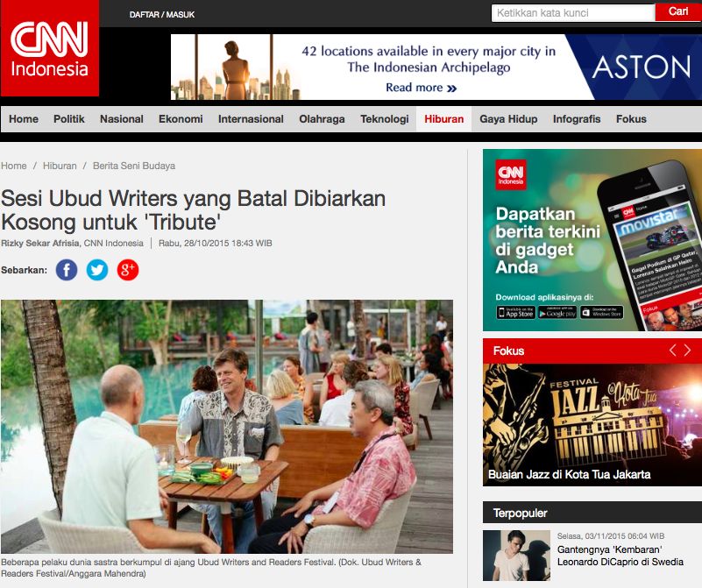Open App Store download badge
The width and height of the screenshot is (702, 588).
point(515,312)
